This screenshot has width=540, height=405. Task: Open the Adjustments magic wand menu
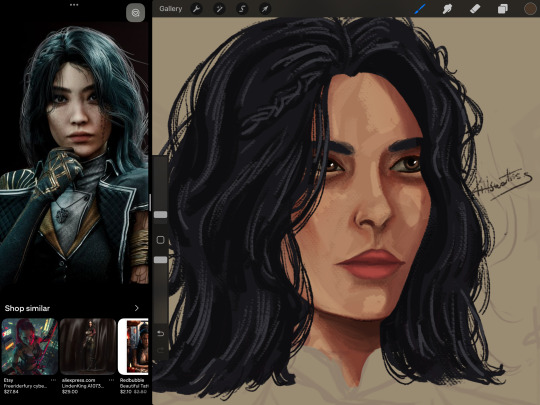[219, 9]
